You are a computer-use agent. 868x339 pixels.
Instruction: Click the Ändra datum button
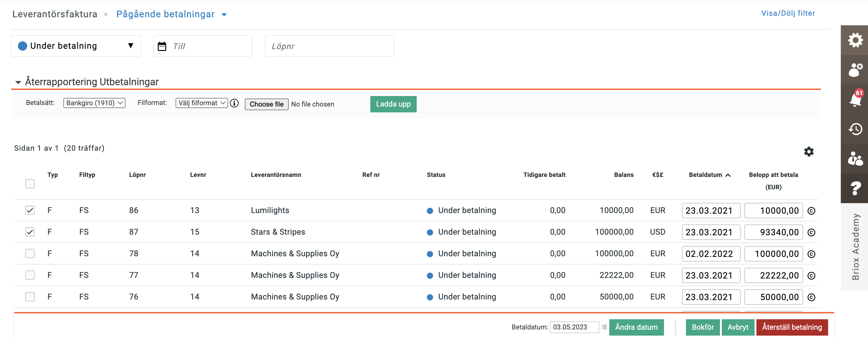coord(636,327)
